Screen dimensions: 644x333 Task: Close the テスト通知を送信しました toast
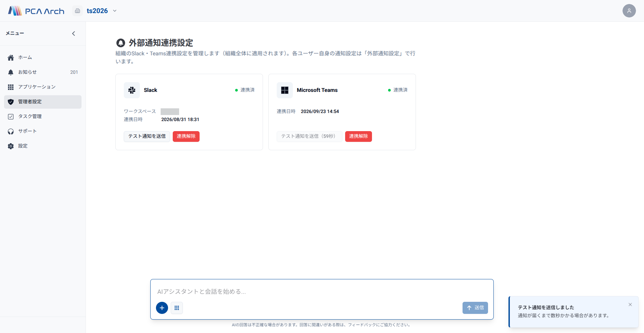point(630,304)
